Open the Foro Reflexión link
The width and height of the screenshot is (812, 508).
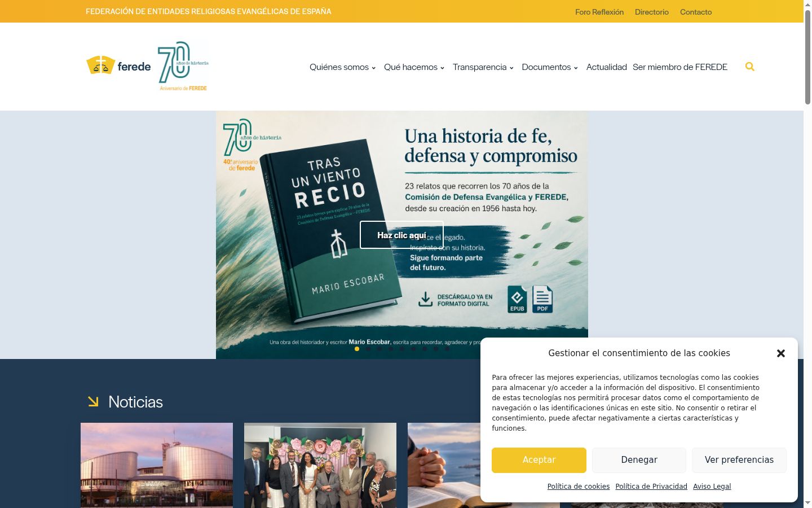coord(599,12)
